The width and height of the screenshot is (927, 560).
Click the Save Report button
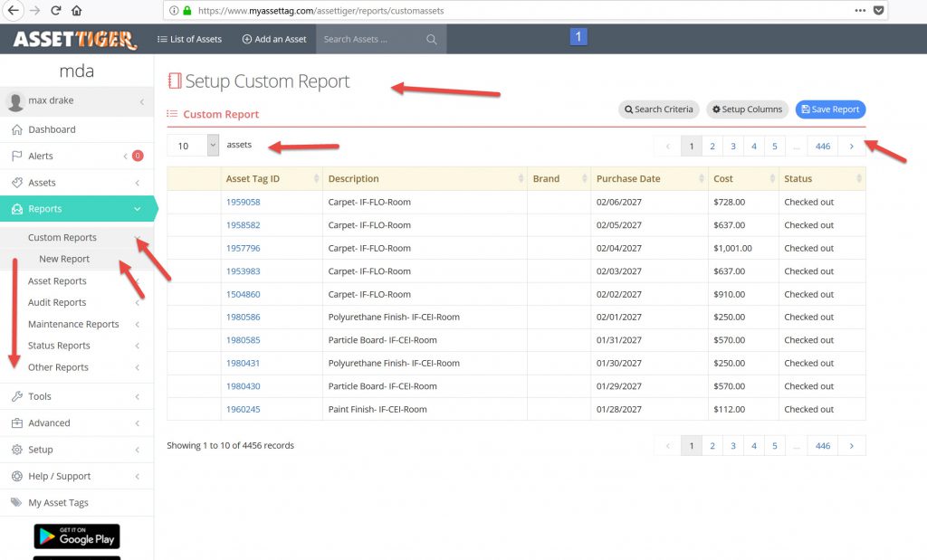(830, 109)
